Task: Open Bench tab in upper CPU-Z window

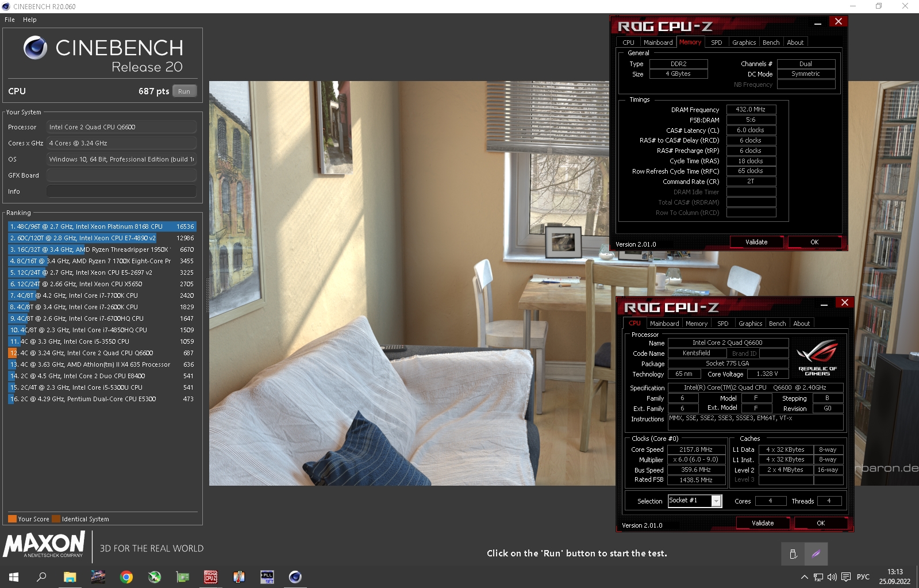Action: tap(771, 43)
